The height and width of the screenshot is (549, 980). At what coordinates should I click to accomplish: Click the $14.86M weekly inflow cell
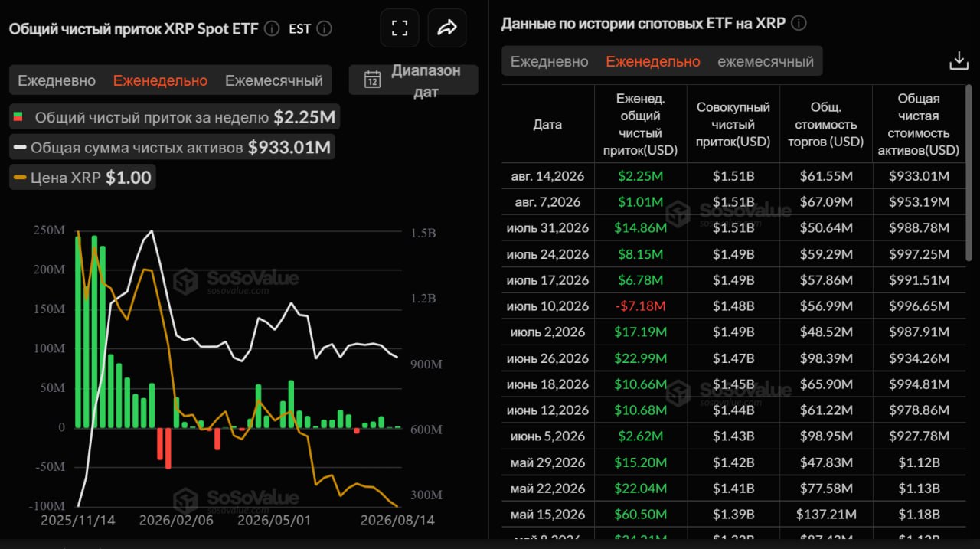(641, 228)
